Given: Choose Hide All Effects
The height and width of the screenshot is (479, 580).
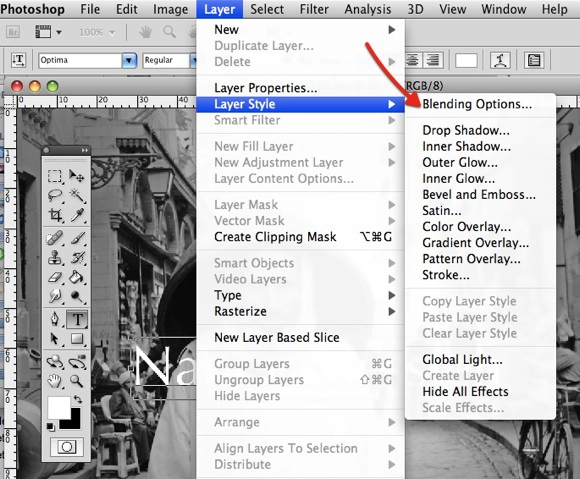Looking at the screenshot, I should [x=481, y=392].
